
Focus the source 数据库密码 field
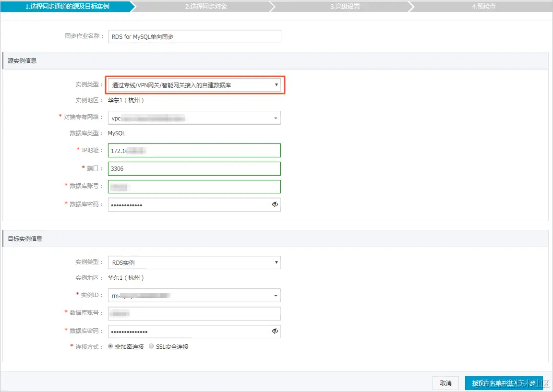pyautogui.click(x=194, y=205)
